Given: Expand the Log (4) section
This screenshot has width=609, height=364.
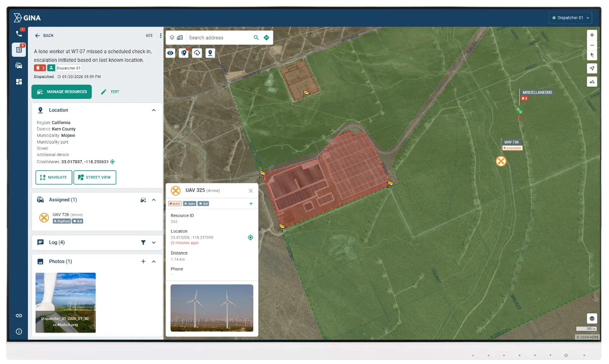Looking at the screenshot, I should pyautogui.click(x=153, y=242).
